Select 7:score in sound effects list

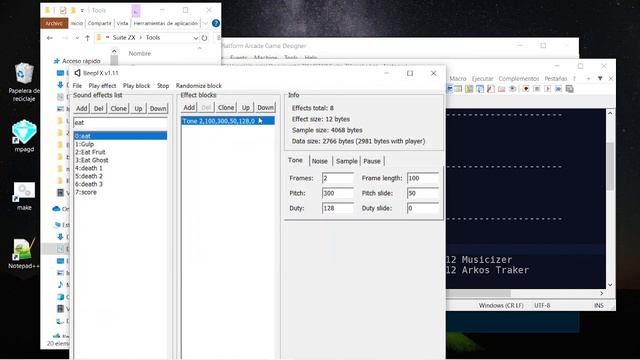click(x=120, y=192)
